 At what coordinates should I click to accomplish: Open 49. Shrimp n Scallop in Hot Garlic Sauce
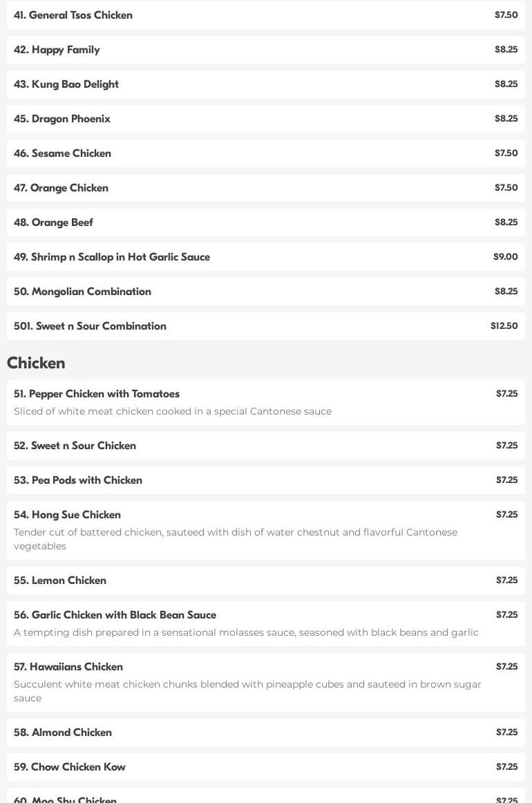[x=112, y=257]
